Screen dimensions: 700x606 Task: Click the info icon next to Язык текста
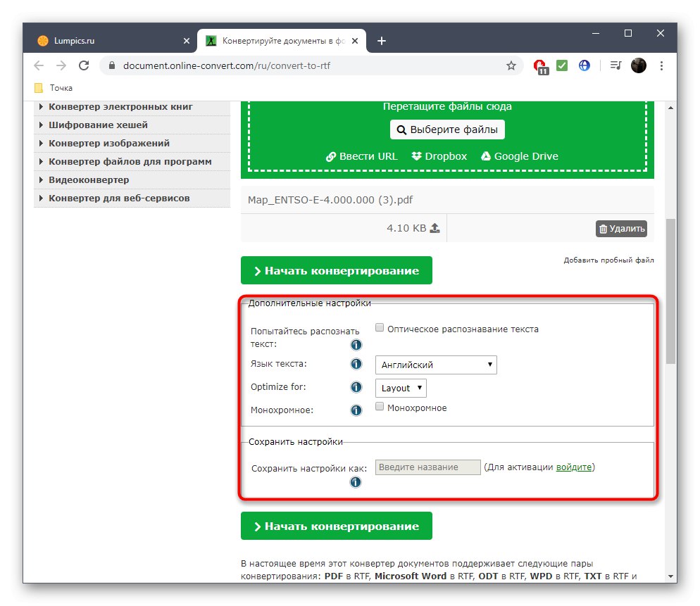tap(356, 364)
